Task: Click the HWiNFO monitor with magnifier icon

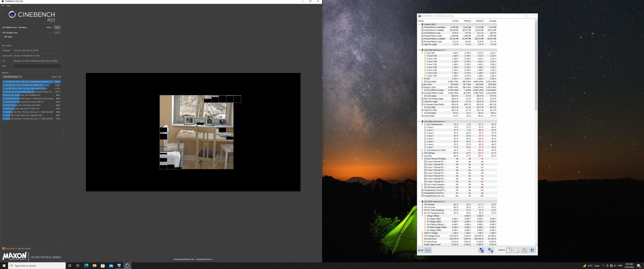Action: click(481, 250)
